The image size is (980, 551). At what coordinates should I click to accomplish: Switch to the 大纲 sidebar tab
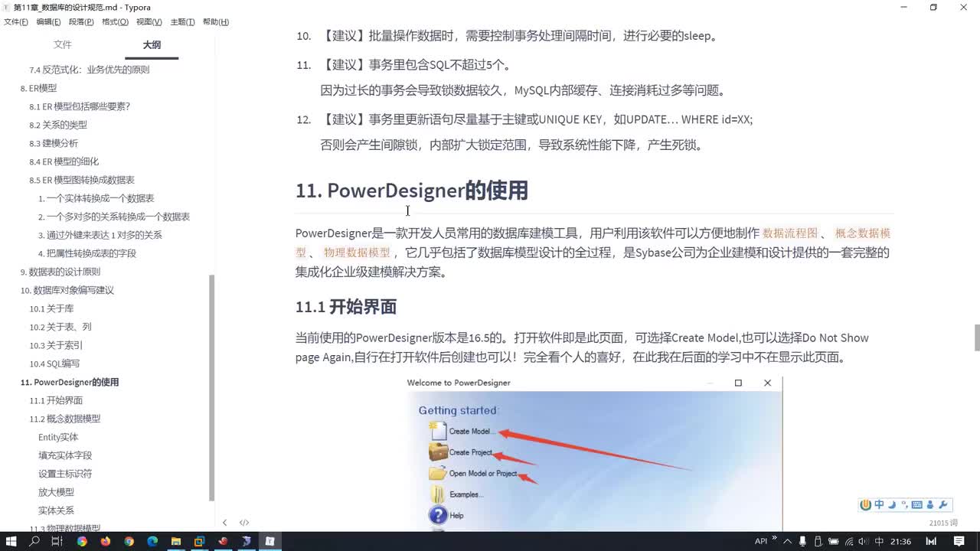tap(152, 45)
